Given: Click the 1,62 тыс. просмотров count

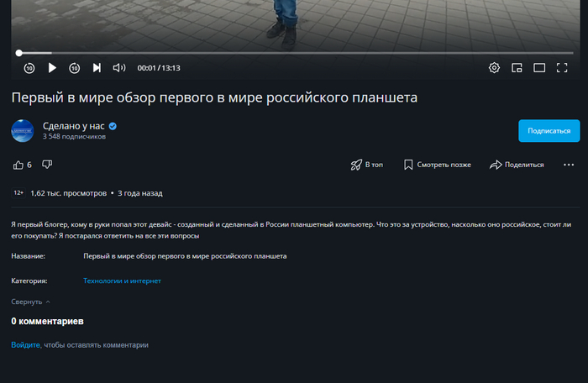Looking at the screenshot, I should pos(69,193).
